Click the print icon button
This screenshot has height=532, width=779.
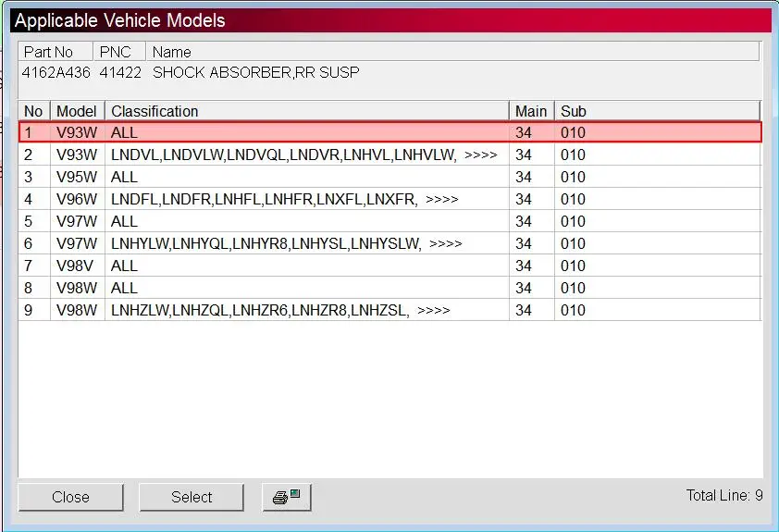coord(287,497)
